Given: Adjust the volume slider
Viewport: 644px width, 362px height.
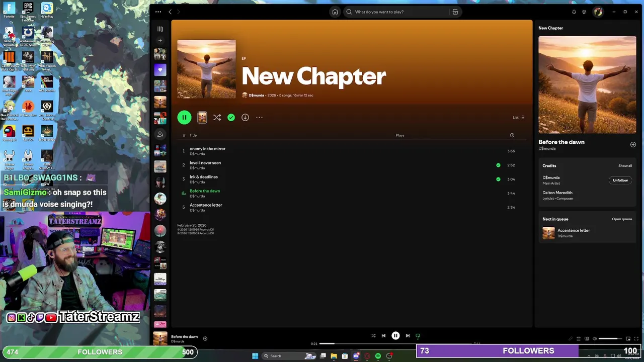Looking at the screenshot, I should (x=611, y=338).
